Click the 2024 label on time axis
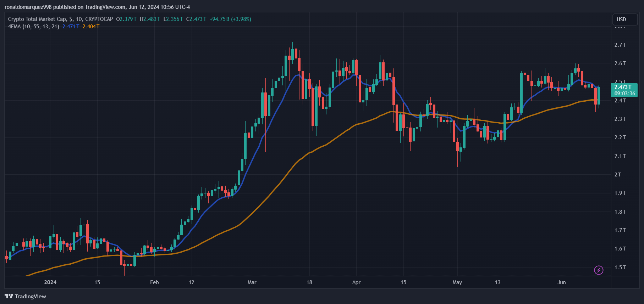Image resolution: width=644 pixels, height=304 pixels. (x=50, y=282)
